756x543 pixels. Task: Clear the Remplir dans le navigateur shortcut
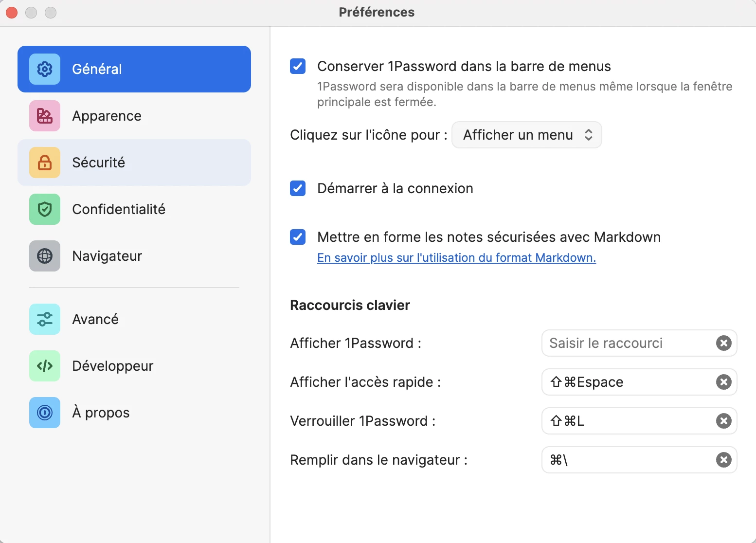click(724, 460)
